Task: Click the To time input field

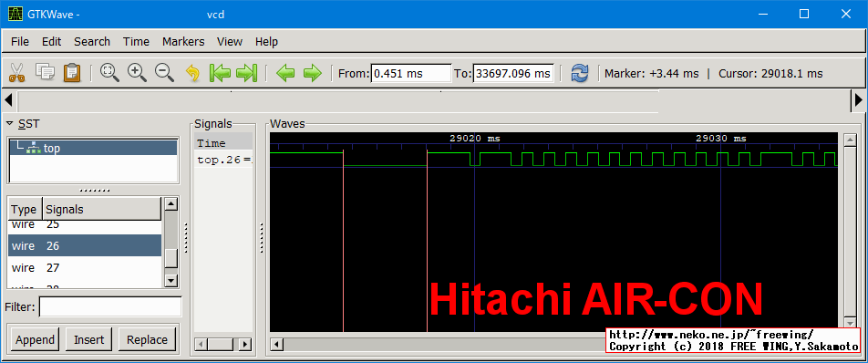Action: click(513, 73)
